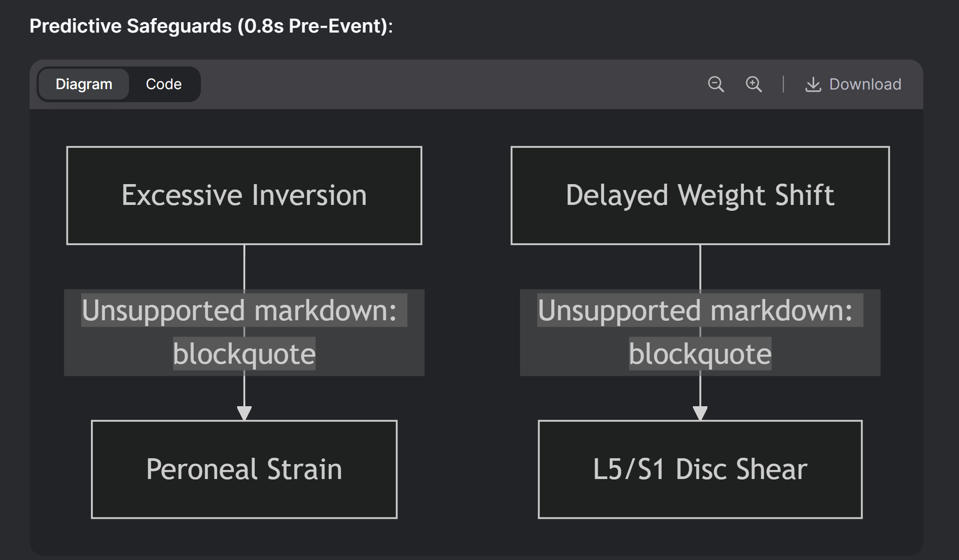This screenshot has height=560, width=959.
Task: Select the Delayed Weight Shift node
Action: point(700,195)
